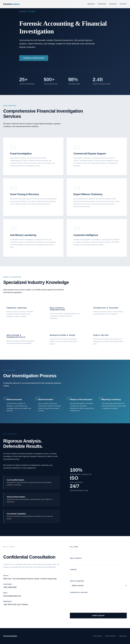Viewport: 130px width, 644px height.
Task: Click the Financial Services expertise heading
Action: (x=17, y=308)
